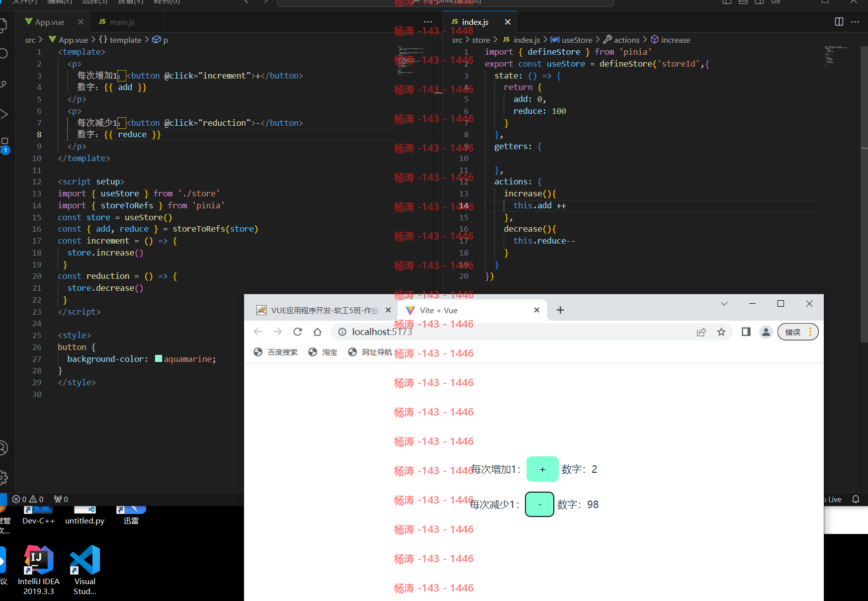The height and width of the screenshot is (601, 868).
Task: Place cursor on 'this.reduce--' line
Action: tap(544, 241)
